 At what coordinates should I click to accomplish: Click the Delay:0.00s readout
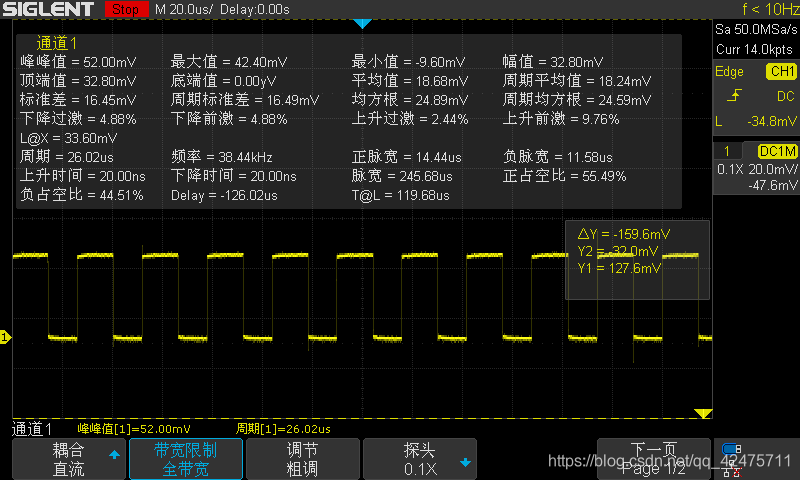(x=255, y=9)
